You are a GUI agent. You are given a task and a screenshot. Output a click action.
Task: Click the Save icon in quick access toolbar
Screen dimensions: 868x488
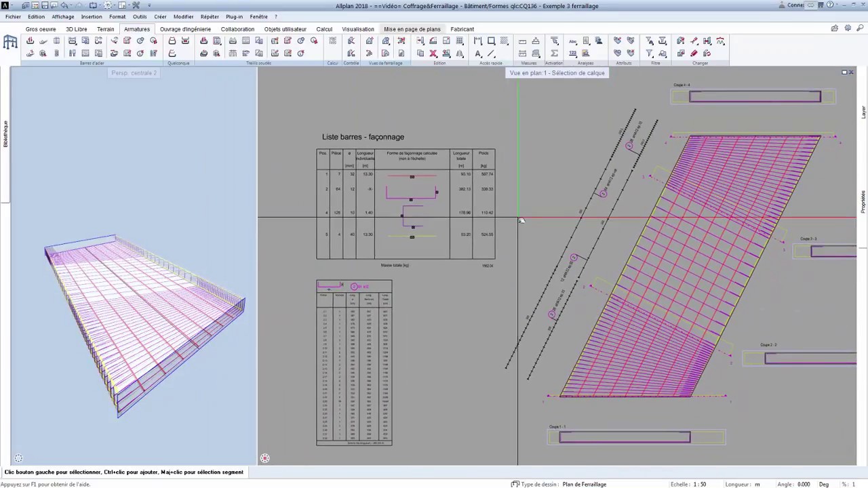[x=45, y=5]
